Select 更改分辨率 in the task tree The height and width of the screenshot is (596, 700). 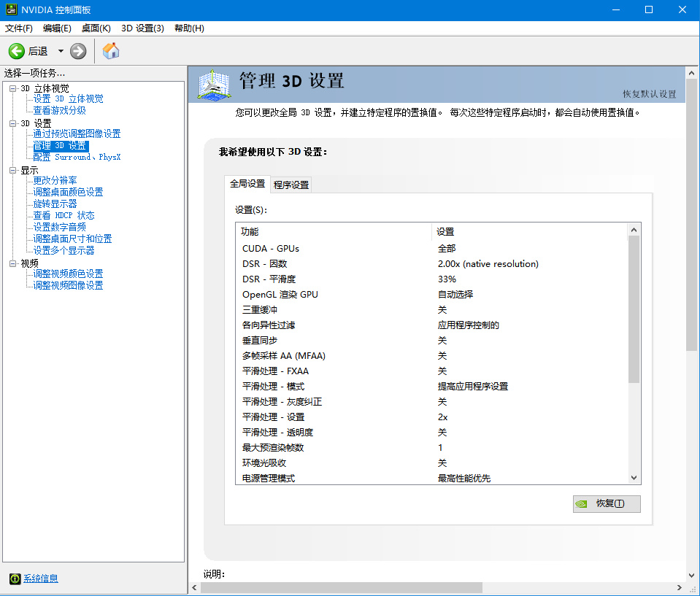coord(55,180)
